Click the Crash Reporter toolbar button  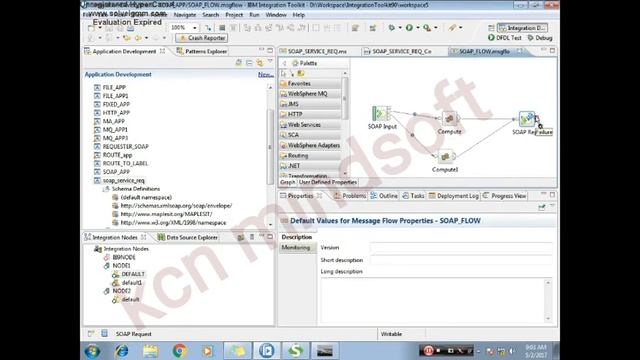click(x=202, y=38)
